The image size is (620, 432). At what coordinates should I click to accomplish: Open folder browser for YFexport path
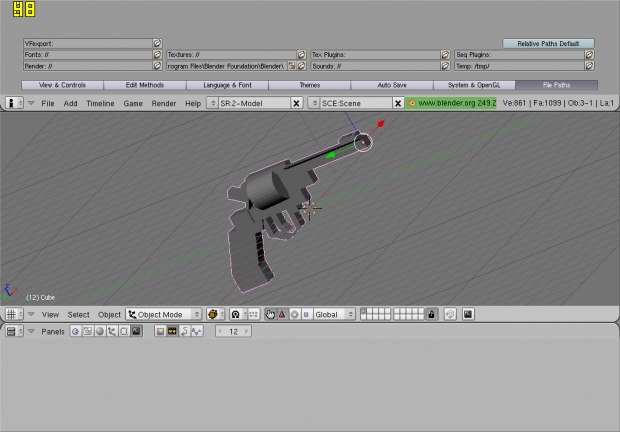tap(157, 43)
